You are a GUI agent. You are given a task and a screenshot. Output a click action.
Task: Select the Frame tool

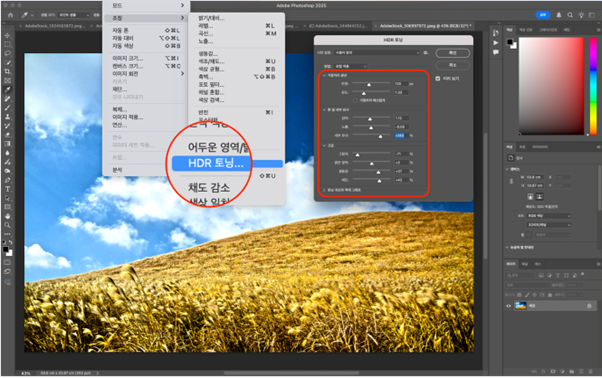pyautogui.click(x=7, y=81)
